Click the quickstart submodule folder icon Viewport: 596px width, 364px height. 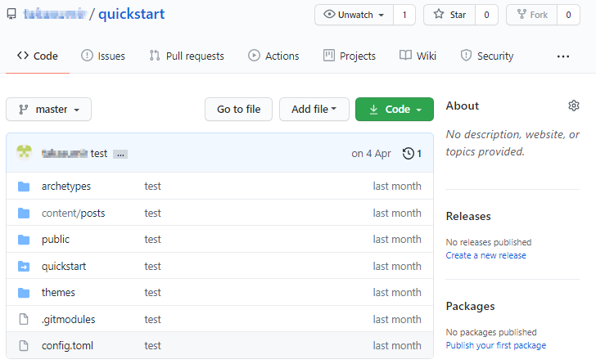[x=24, y=266]
